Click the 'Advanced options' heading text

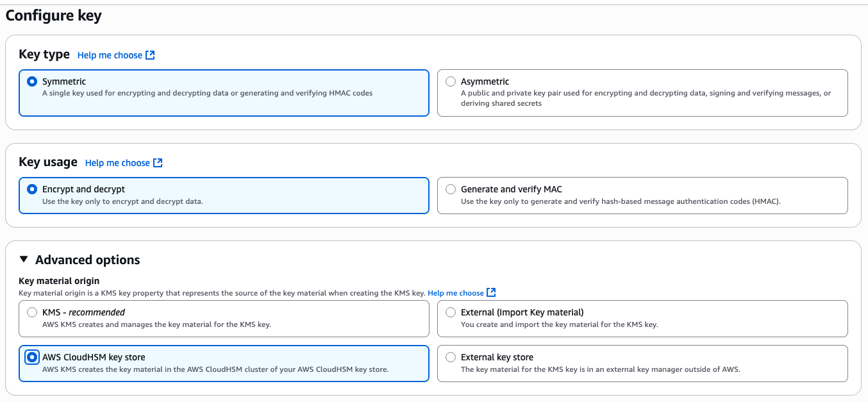[x=87, y=260]
